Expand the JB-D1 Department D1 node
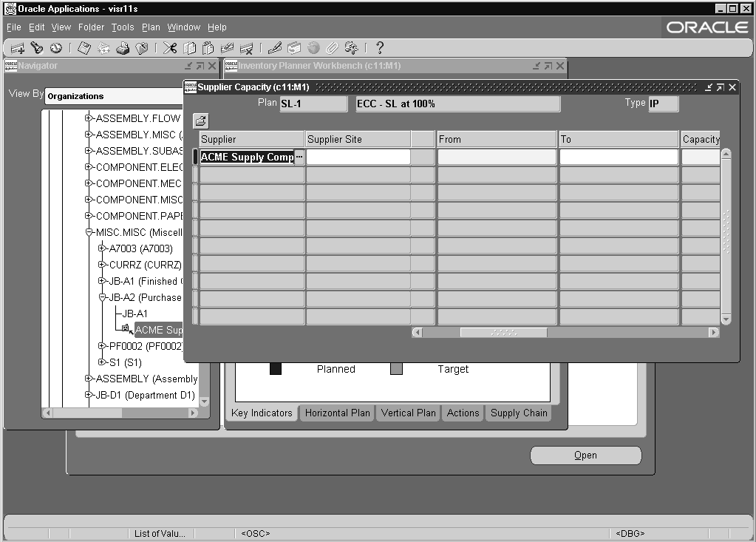The width and height of the screenshot is (756, 542). (x=88, y=395)
